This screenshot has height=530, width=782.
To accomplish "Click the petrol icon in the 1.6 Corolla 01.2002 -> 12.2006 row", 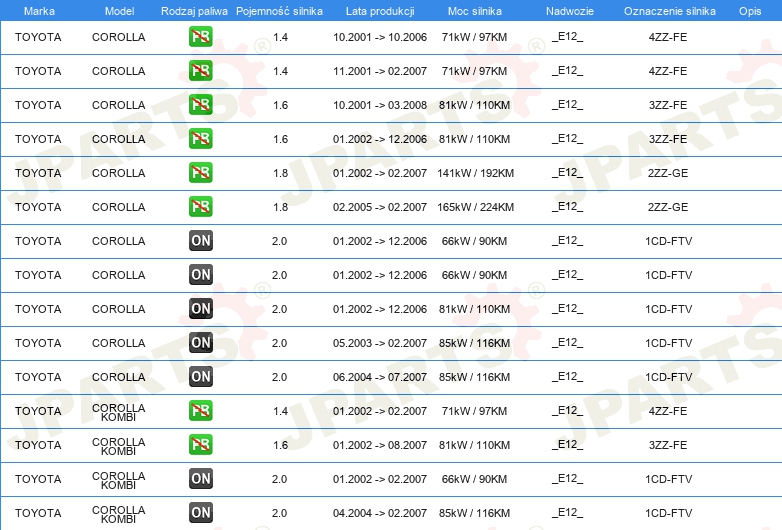I will (x=200, y=139).
